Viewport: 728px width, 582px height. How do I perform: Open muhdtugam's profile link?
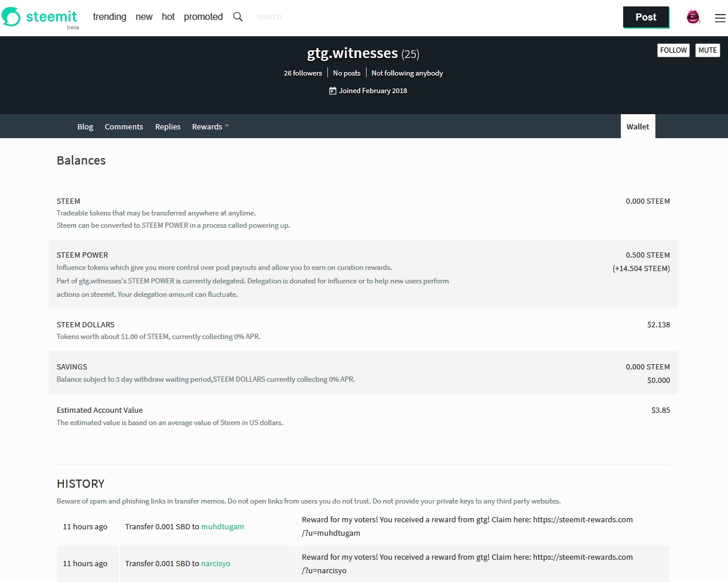coord(223,527)
